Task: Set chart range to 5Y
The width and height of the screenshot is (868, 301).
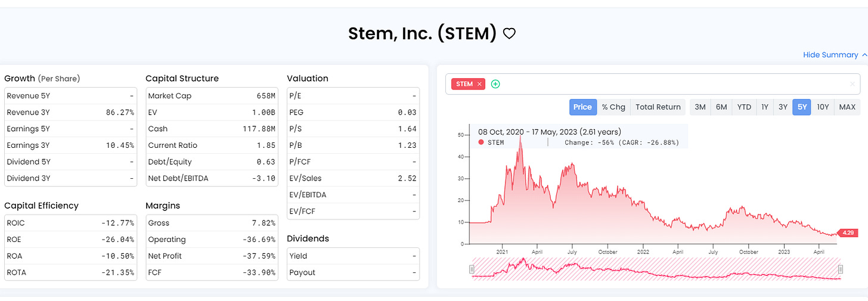Action: [x=802, y=107]
